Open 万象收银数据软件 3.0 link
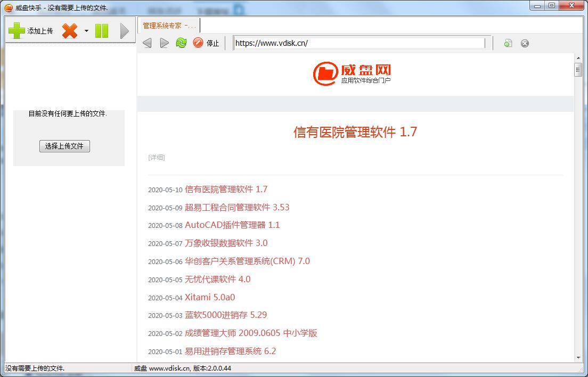The height and width of the screenshot is (377, 588). (226, 243)
